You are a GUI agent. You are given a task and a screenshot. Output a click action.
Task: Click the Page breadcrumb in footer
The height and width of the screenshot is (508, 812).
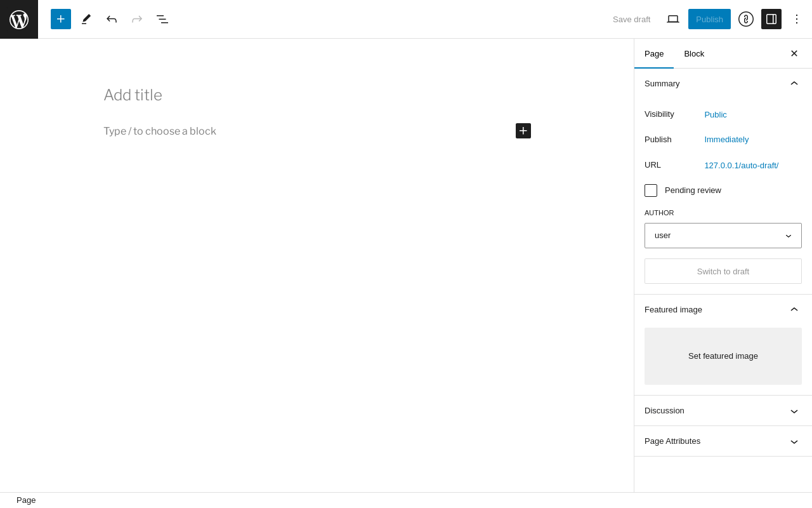point(26,500)
